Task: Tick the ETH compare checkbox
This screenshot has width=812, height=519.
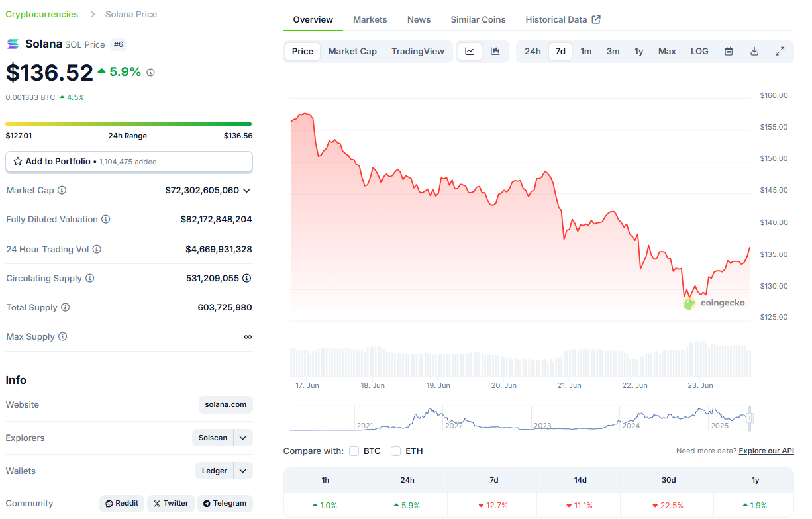Action: [x=396, y=451]
